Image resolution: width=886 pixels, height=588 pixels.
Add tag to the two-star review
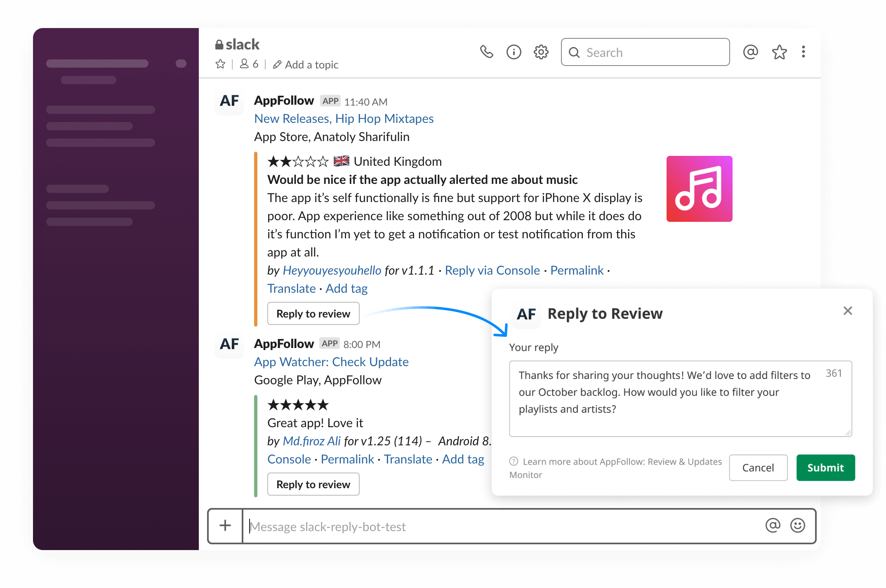pos(346,289)
